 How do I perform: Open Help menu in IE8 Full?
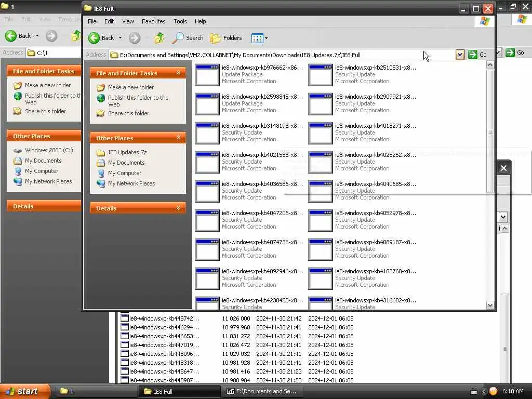pos(200,21)
